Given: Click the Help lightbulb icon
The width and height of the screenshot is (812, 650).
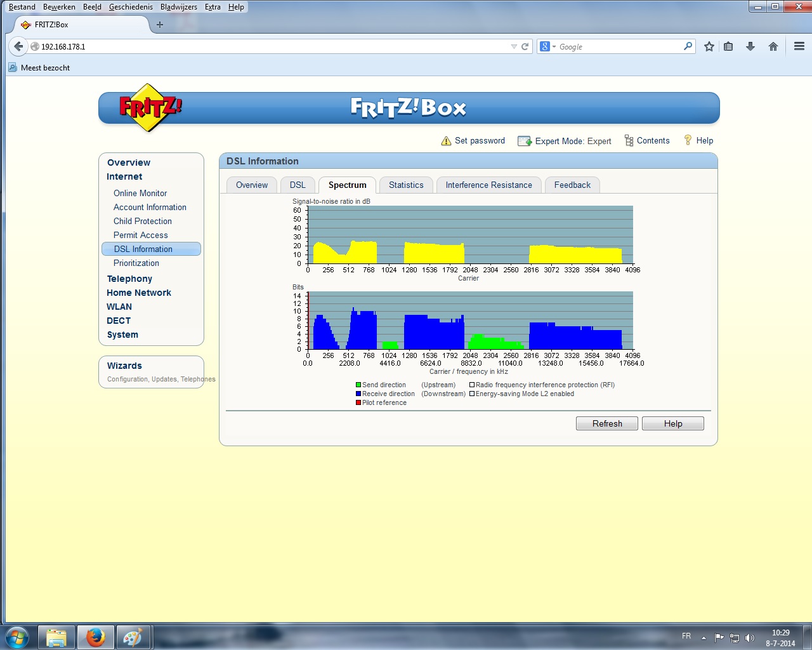Looking at the screenshot, I should click(688, 140).
